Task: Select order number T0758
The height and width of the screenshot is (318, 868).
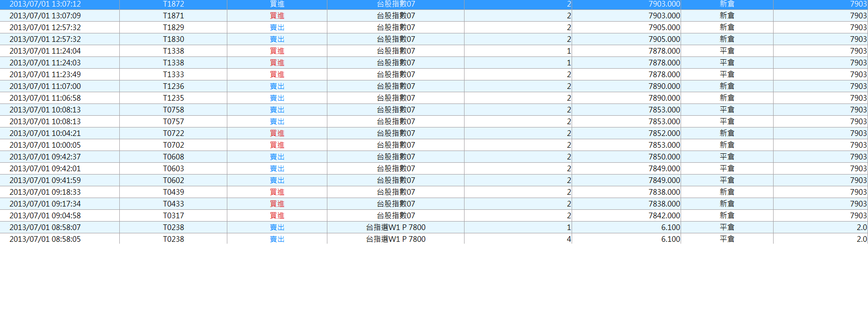Action: [x=173, y=110]
